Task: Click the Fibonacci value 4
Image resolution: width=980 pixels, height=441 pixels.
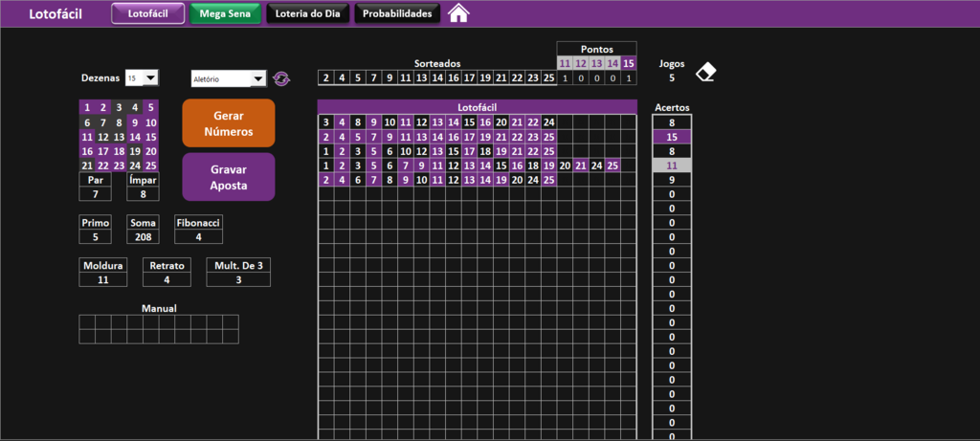Action: click(x=198, y=236)
